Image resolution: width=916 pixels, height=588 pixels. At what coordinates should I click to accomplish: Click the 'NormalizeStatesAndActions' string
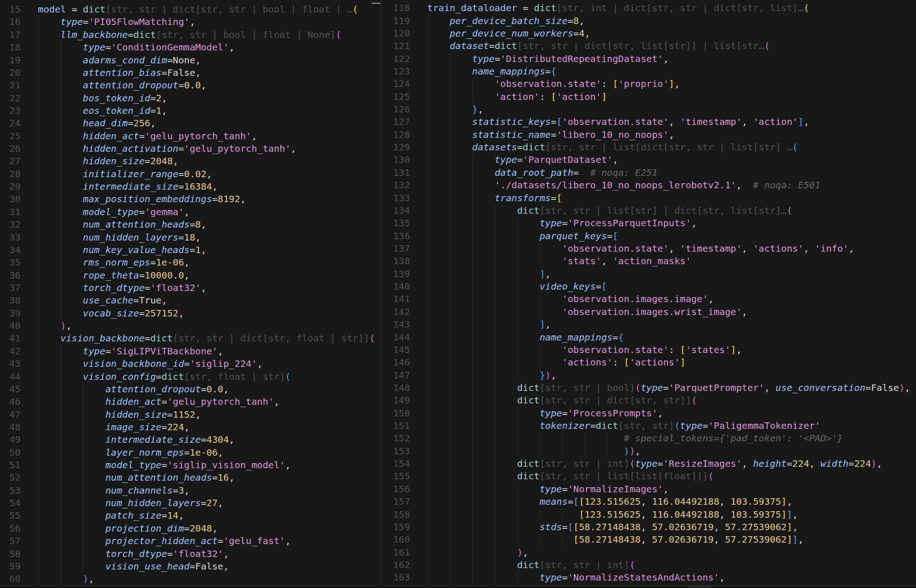[x=643, y=577]
